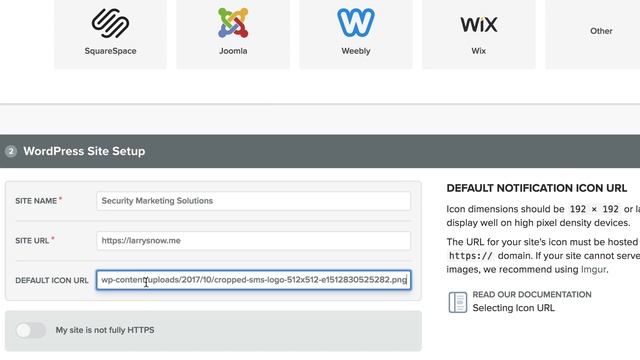Click the SITE NAME label
The image size is (640, 360).
(36, 201)
